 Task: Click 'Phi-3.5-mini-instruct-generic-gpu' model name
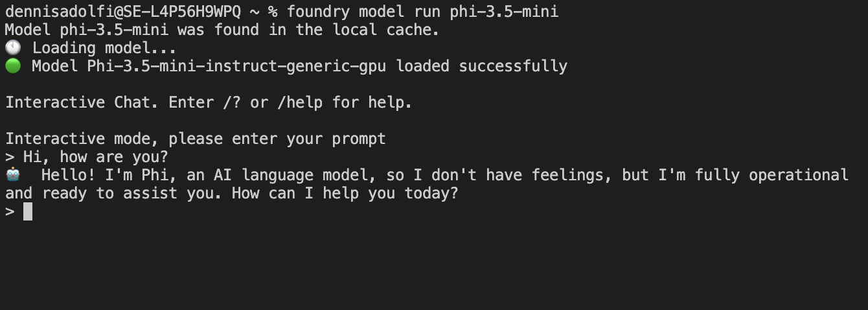236,66
